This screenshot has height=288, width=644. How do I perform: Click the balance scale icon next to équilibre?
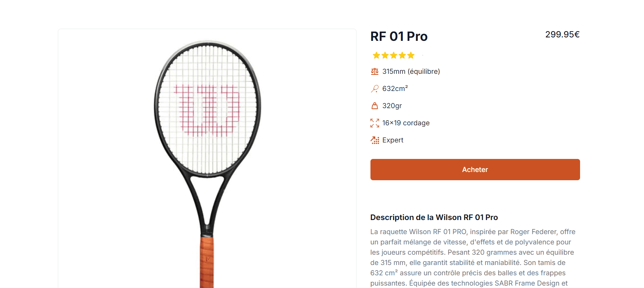click(x=375, y=71)
